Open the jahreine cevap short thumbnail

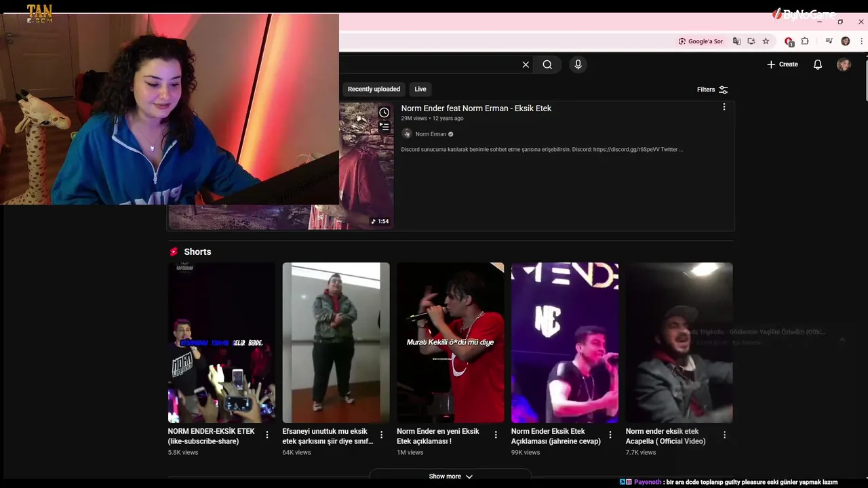pyautogui.click(x=565, y=343)
